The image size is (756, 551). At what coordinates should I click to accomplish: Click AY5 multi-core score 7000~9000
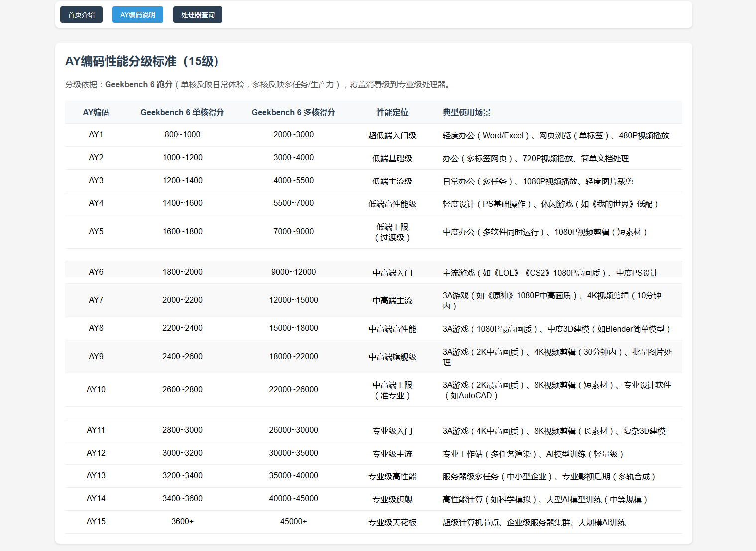pyautogui.click(x=293, y=232)
